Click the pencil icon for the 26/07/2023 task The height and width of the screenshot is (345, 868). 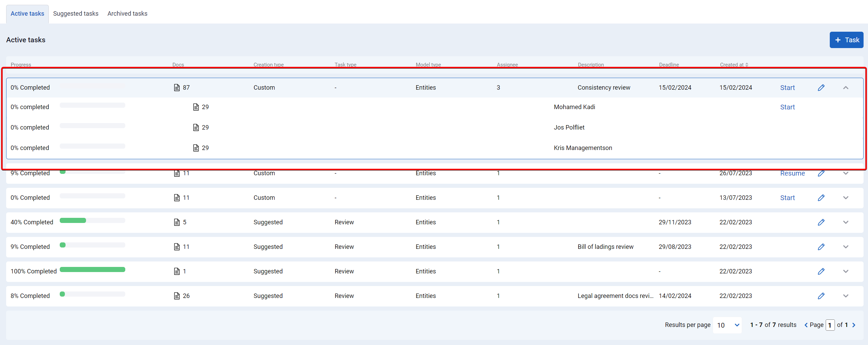821,173
